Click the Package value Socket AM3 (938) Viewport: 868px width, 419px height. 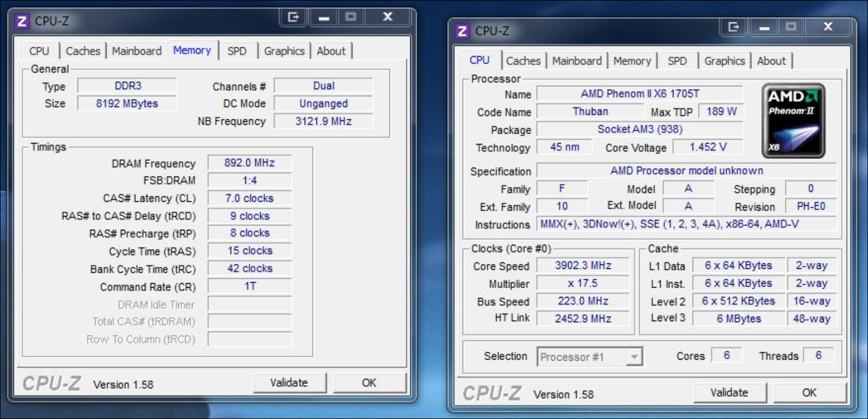(x=640, y=129)
